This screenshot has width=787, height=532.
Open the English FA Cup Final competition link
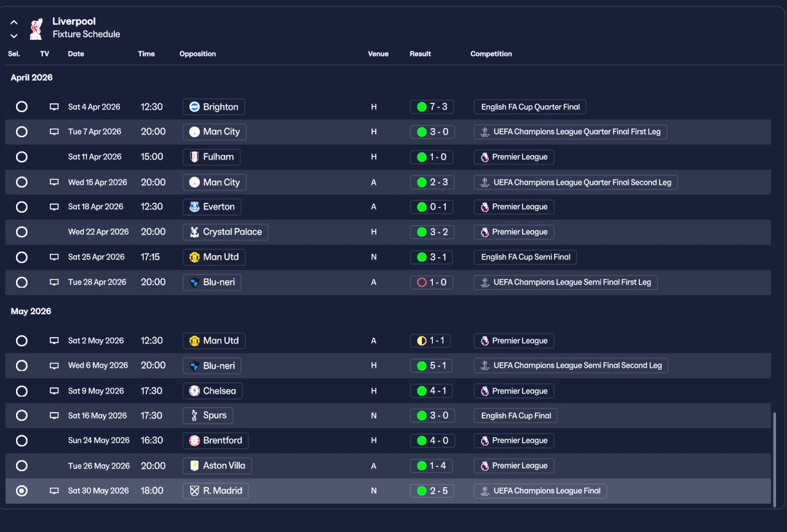(x=516, y=416)
